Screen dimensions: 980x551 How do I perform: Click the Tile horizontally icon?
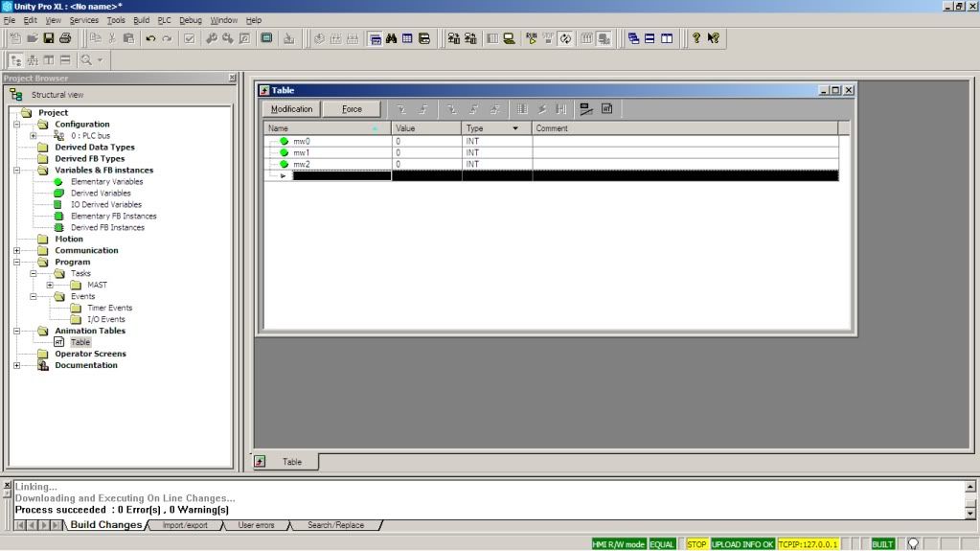pos(650,38)
